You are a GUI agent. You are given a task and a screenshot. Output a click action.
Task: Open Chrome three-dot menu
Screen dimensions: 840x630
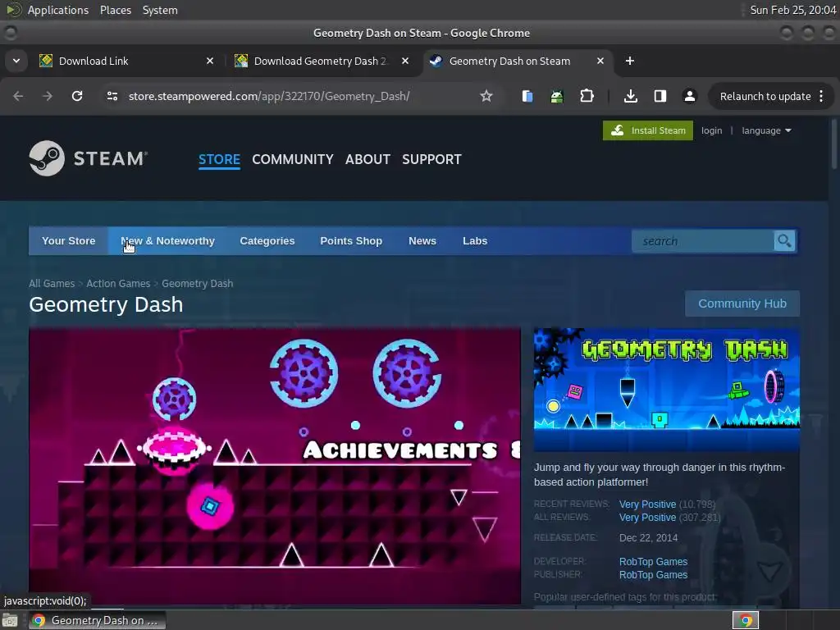coord(821,96)
